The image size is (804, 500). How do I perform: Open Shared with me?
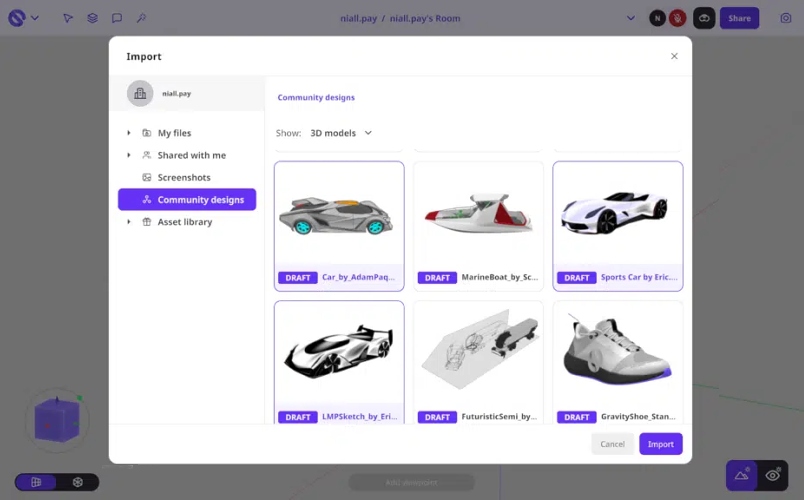click(191, 155)
